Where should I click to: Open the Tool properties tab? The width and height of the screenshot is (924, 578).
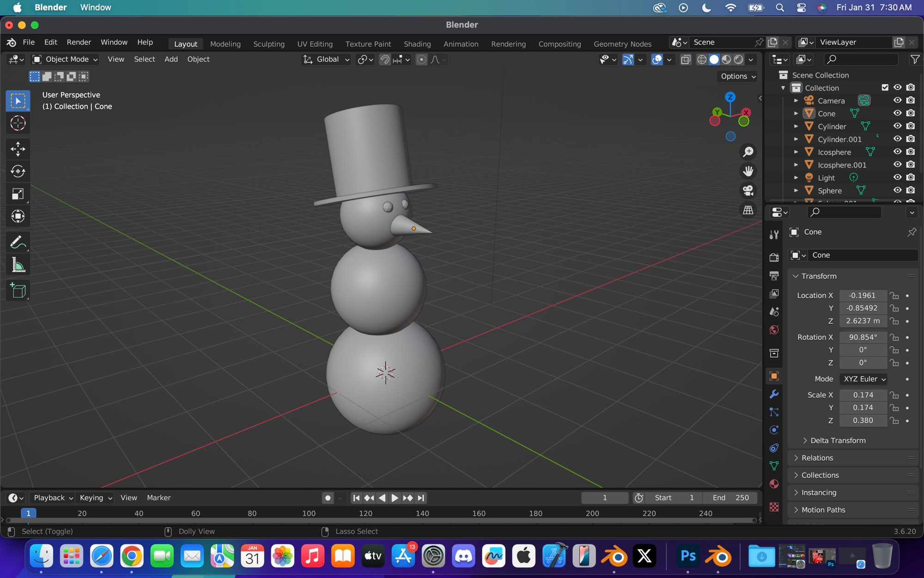774,234
